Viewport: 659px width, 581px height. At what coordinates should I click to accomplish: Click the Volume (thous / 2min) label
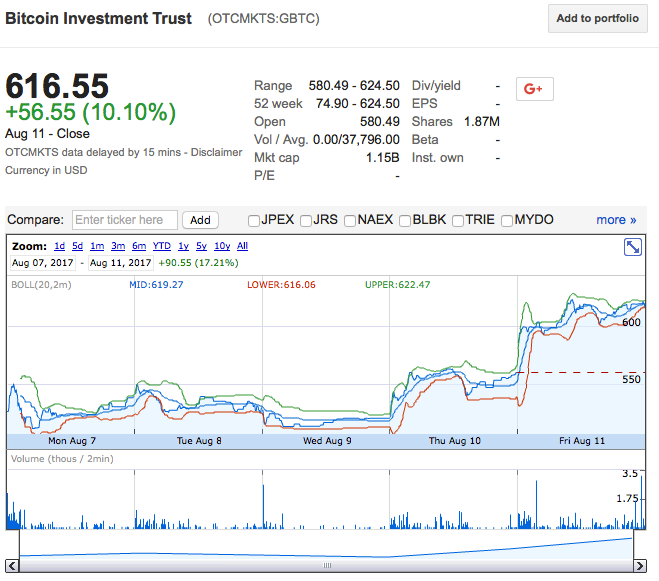click(62, 459)
